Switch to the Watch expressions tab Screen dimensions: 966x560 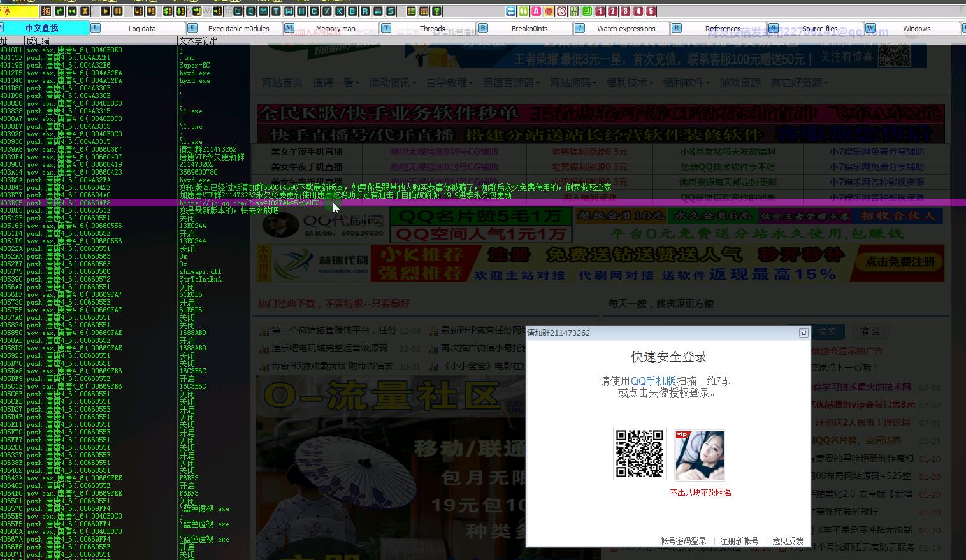point(628,28)
